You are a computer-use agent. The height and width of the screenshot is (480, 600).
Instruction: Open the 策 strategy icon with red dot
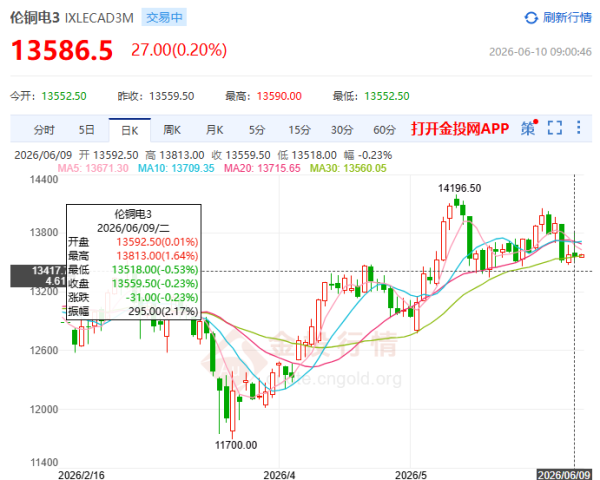[529, 128]
